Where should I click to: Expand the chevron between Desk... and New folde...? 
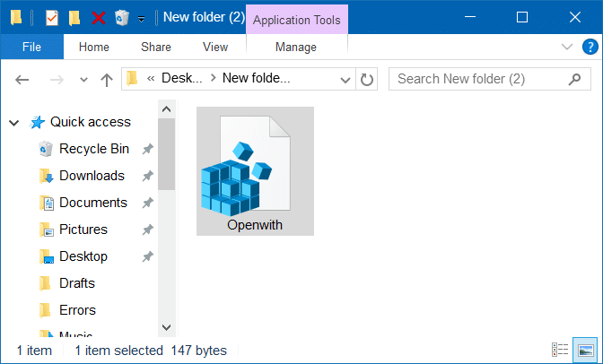point(213,78)
